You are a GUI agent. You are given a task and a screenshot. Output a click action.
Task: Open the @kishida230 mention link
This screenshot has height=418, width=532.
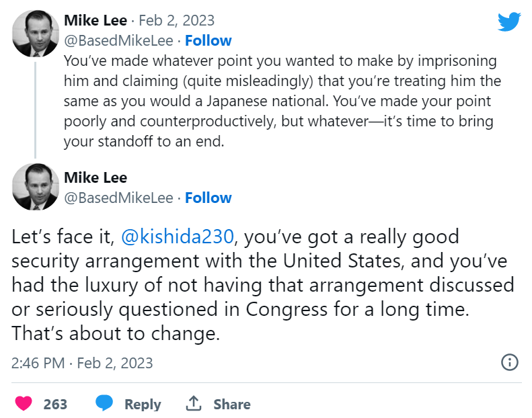point(177,237)
